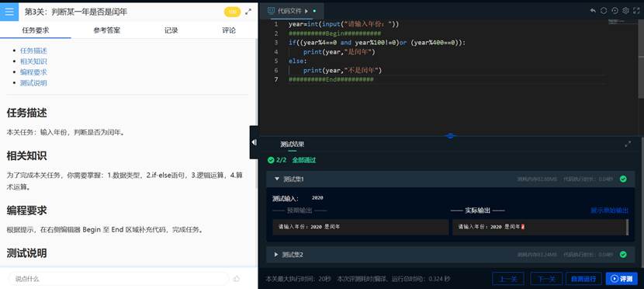Jump to the 相关知识 anchor link
This screenshot has height=289, width=644.
point(33,61)
